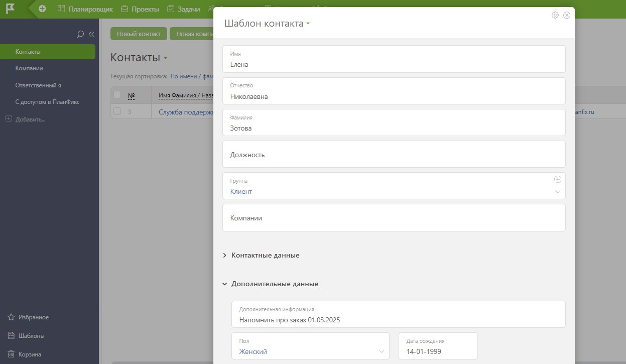
Task: Click the Новый контакт button
Action: click(139, 34)
